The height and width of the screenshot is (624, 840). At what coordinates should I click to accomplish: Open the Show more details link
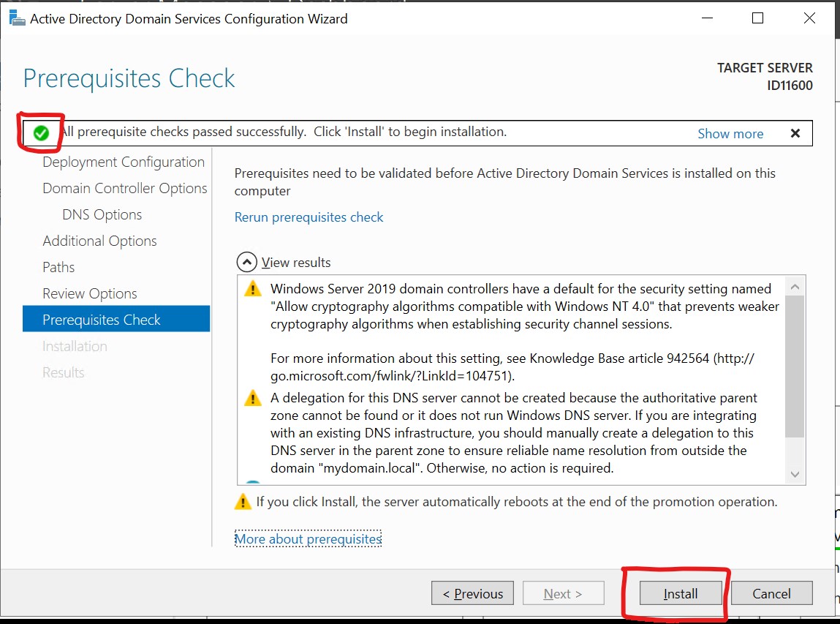coord(730,133)
